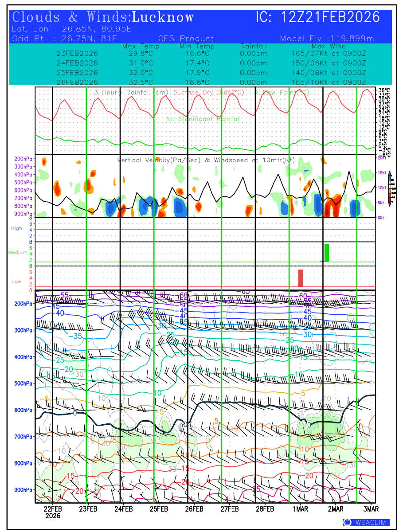The image size is (399, 532).
Task: Click the Max Wind column header
Action: [x=329, y=46]
